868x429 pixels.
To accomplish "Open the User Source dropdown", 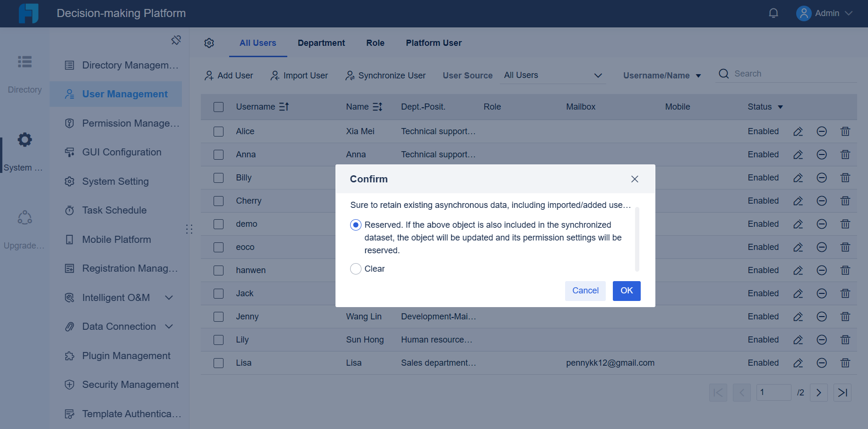I will click(552, 75).
